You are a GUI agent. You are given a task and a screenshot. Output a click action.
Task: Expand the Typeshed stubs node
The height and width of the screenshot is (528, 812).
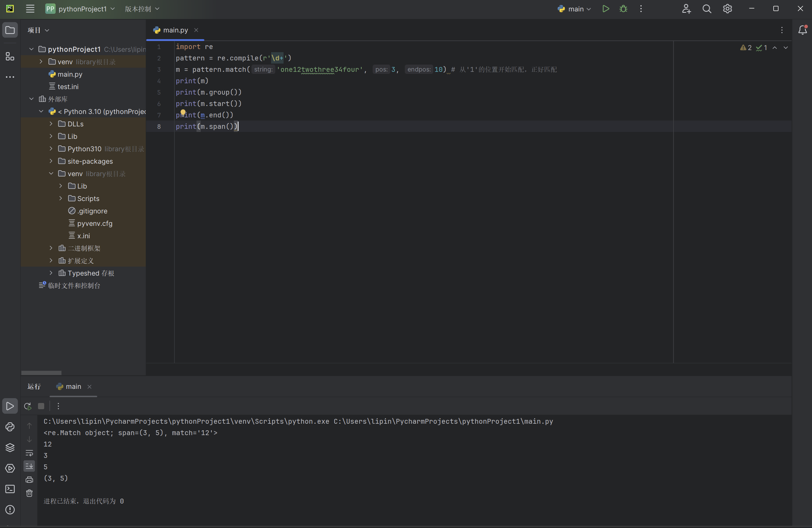point(51,273)
